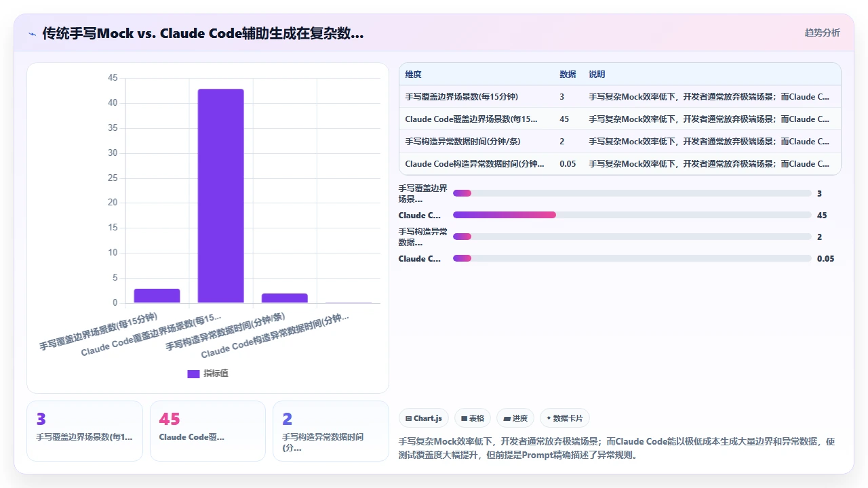Screen dimensions: 868x488
Task: Open the data card showing 2
Action: pyautogui.click(x=331, y=431)
